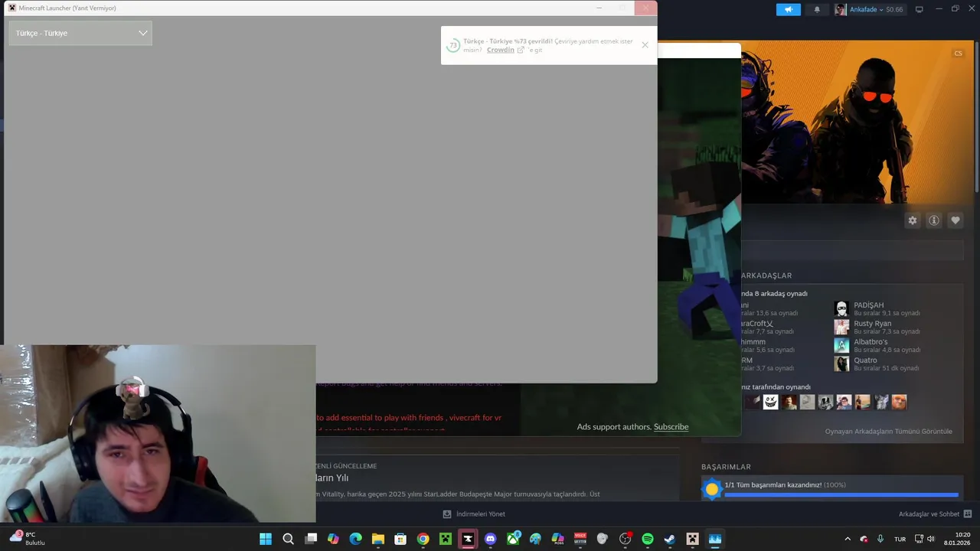
Task: Add game to favorites with heart icon
Action: coord(955,220)
